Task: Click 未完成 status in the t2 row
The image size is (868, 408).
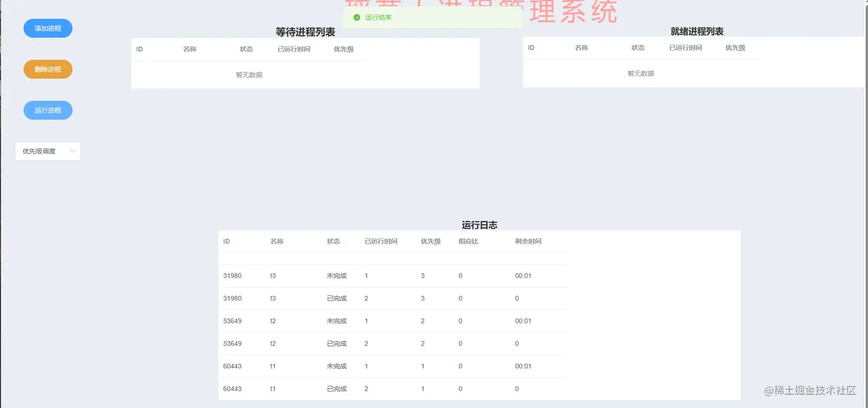Action: [337, 321]
